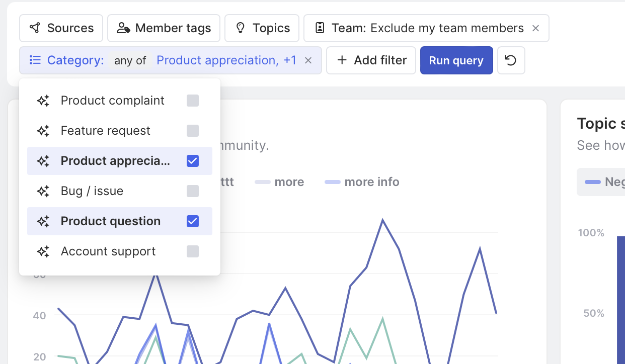Click the 40 y-axis label

(40, 316)
